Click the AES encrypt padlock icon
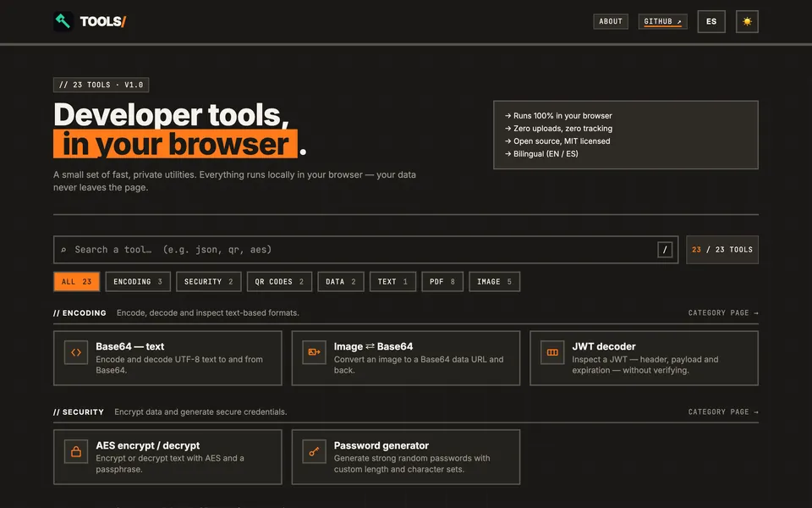This screenshot has width=812, height=508. click(76, 451)
